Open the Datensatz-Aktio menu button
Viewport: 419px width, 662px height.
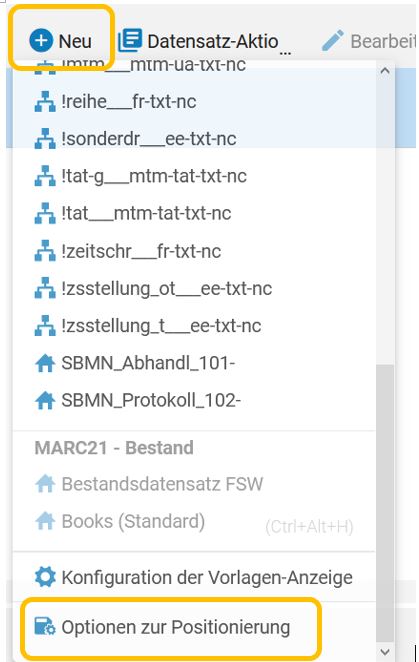pyautogui.click(x=204, y=41)
